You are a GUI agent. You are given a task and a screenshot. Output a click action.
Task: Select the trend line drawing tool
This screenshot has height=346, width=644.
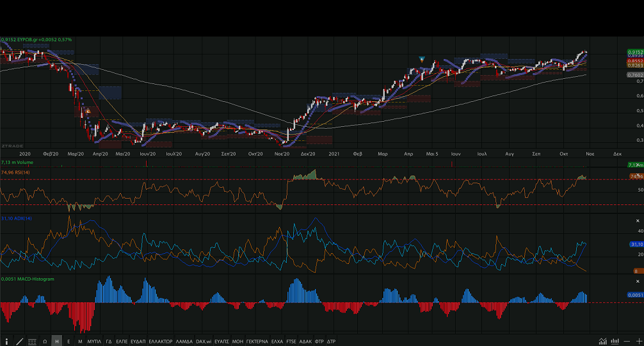[x=19, y=342]
